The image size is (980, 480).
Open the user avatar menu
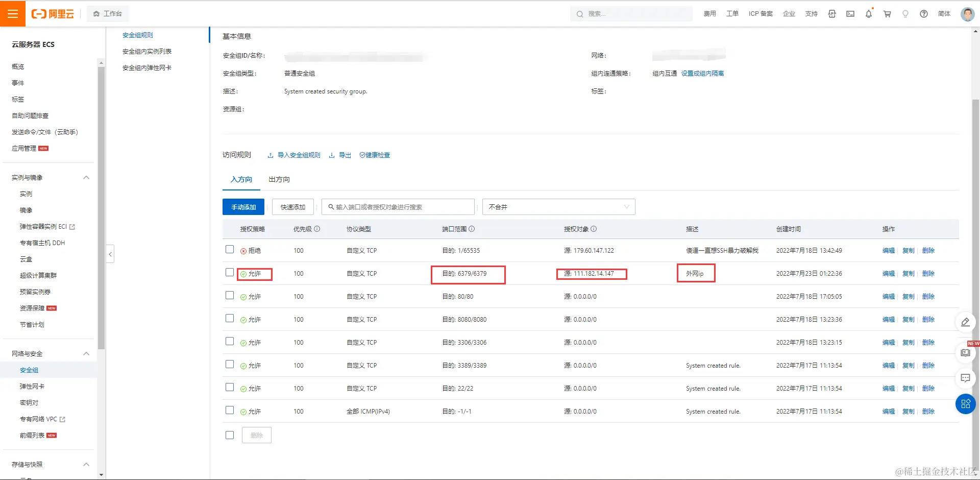tap(967, 14)
